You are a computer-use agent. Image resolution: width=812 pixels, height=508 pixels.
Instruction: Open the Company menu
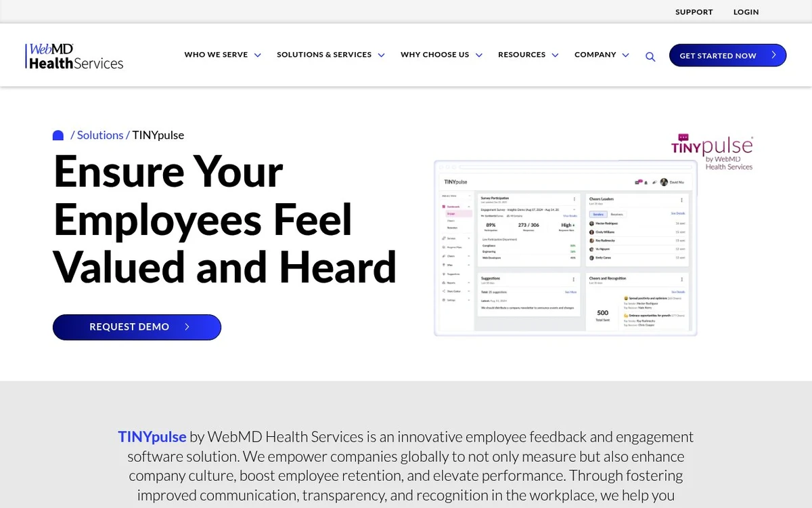[595, 55]
